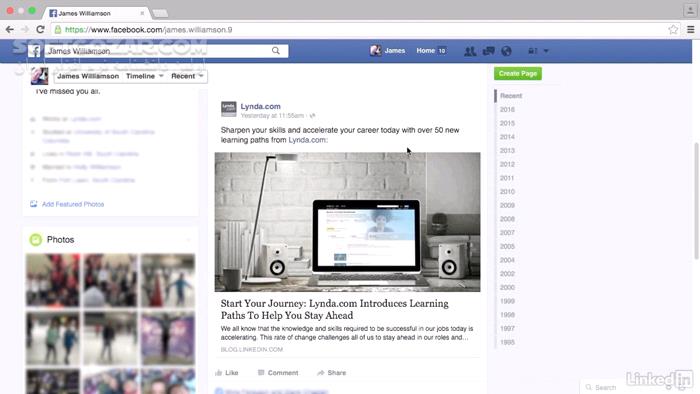Image resolution: width=700 pixels, height=394 pixels.
Task: Jump to 2011 in the timeline
Action: click(507, 178)
